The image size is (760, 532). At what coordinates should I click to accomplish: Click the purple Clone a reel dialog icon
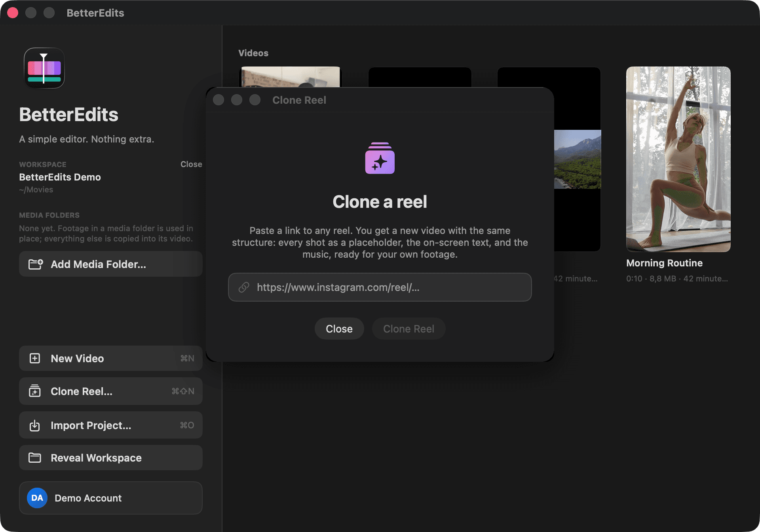tap(380, 158)
